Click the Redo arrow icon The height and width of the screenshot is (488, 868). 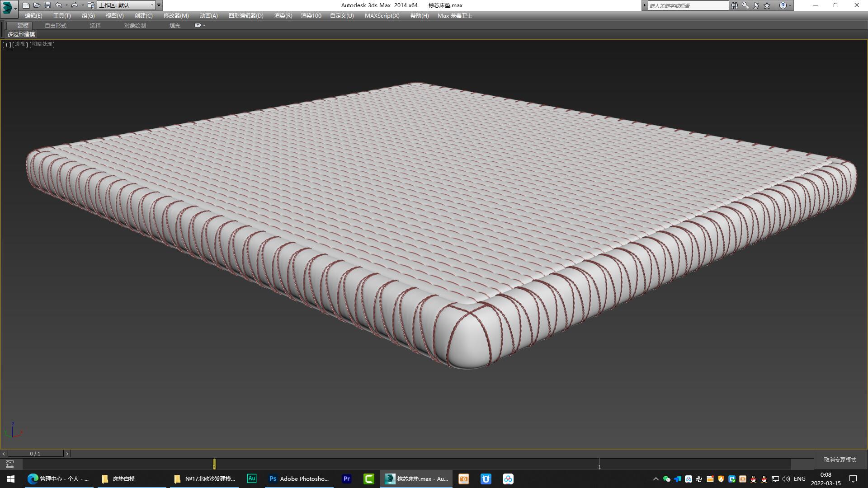(x=74, y=5)
